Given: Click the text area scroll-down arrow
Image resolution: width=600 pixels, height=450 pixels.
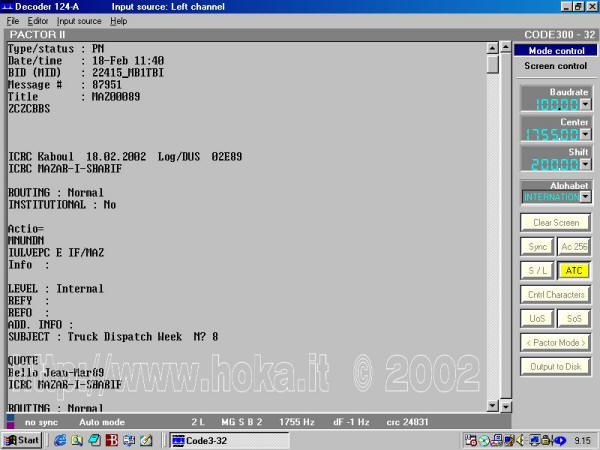Looking at the screenshot, I should click(x=492, y=406).
